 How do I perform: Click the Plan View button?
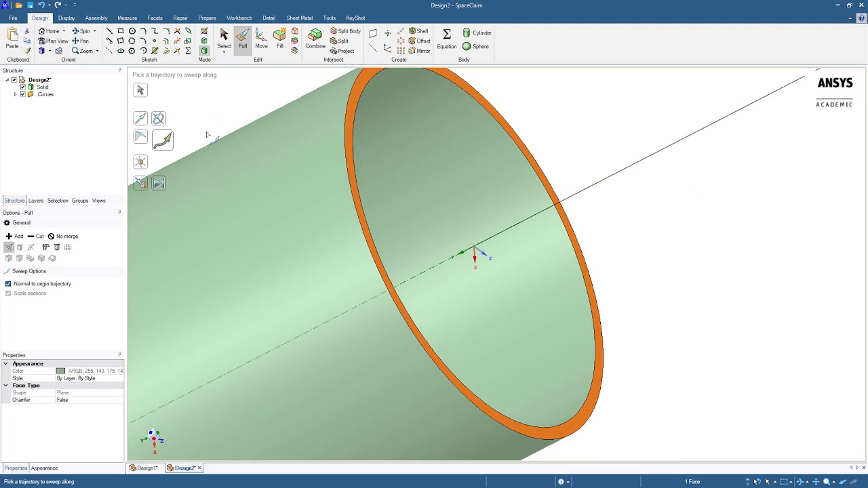pos(53,41)
